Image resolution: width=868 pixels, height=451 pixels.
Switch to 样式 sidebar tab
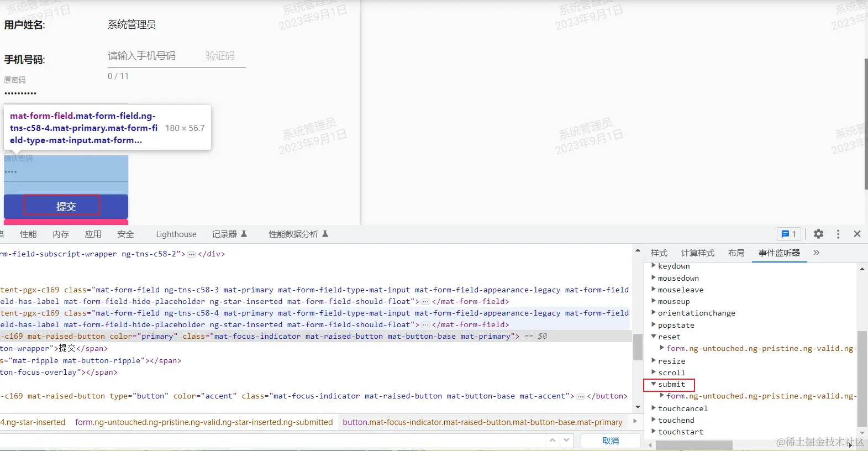(x=659, y=253)
